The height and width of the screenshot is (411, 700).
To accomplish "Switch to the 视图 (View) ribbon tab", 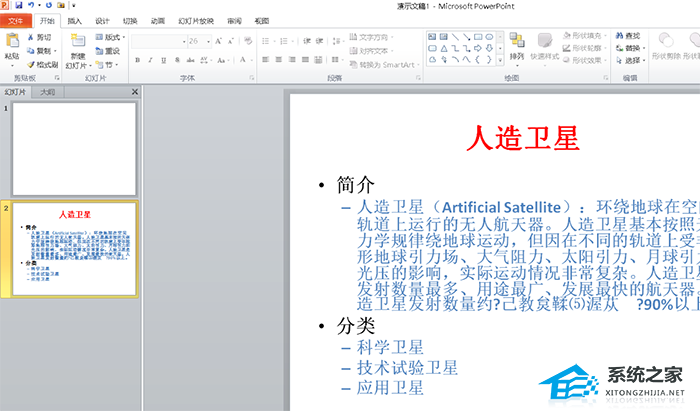I will [x=262, y=21].
